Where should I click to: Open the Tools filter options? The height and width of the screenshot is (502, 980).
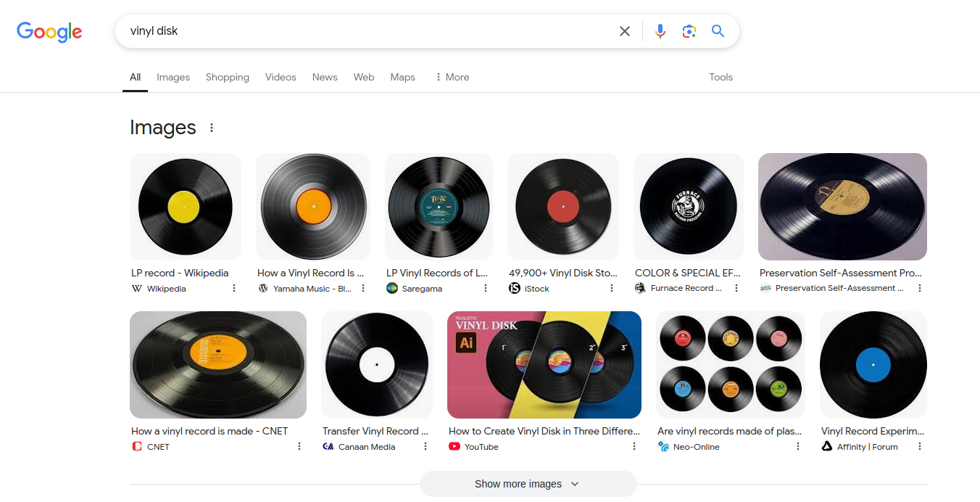click(x=721, y=77)
